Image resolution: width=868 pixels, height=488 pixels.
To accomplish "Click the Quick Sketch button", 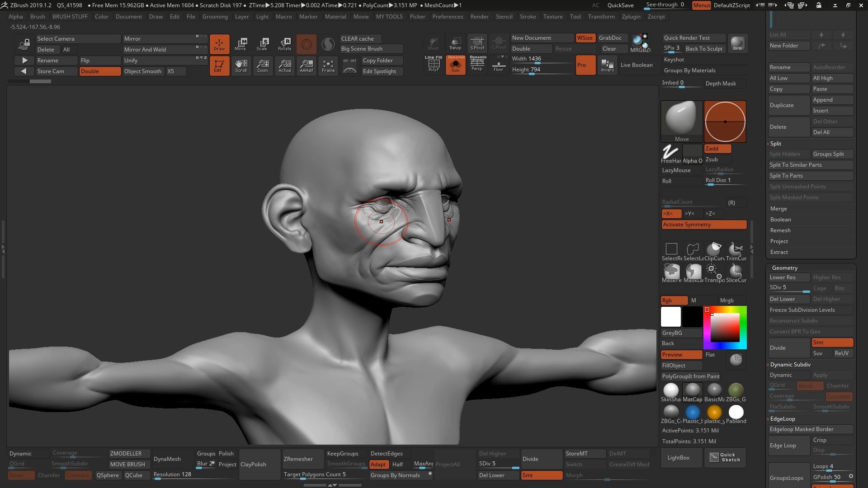I will click(725, 458).
